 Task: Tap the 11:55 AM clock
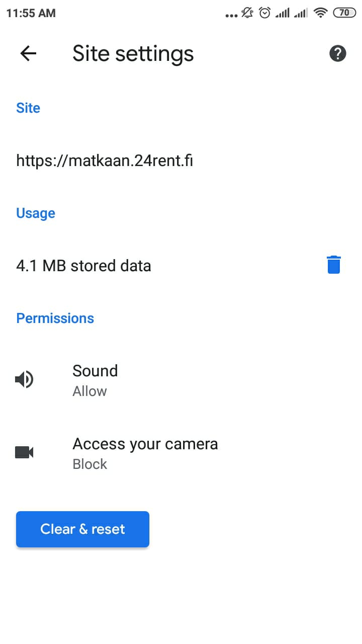[x=31, y=13]
